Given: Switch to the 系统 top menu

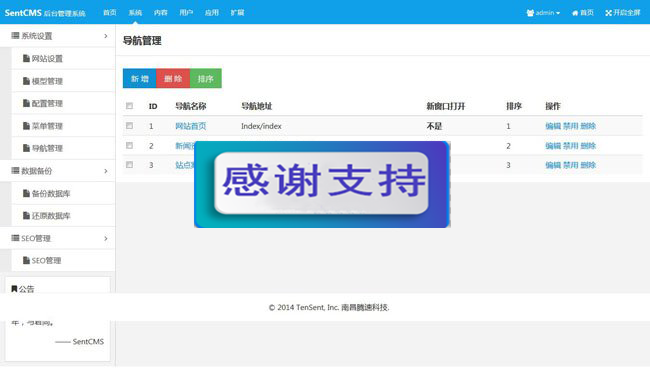Looking at the screenshot, I should [135, 13].
